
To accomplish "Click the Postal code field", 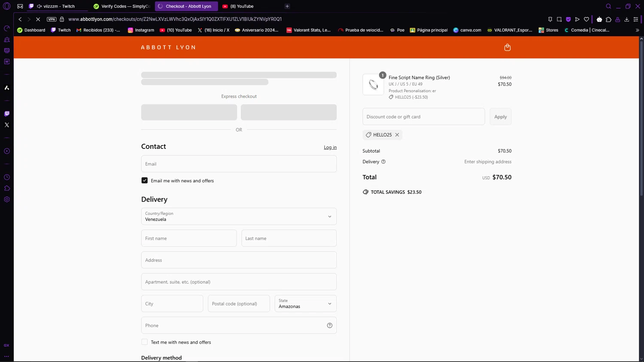I will point(239,304).
